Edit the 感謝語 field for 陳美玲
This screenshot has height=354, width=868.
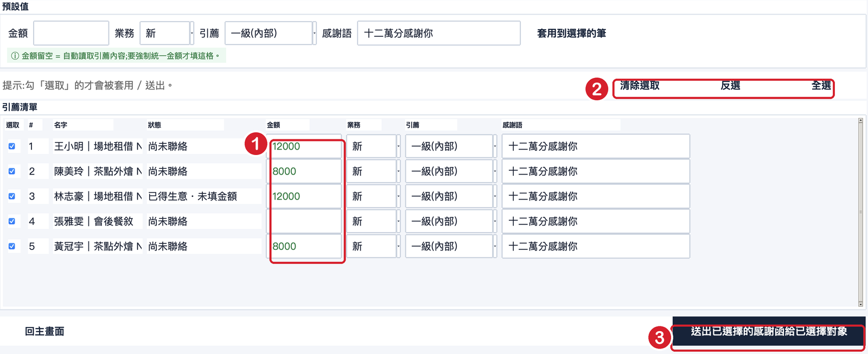(x=596, y=171)
